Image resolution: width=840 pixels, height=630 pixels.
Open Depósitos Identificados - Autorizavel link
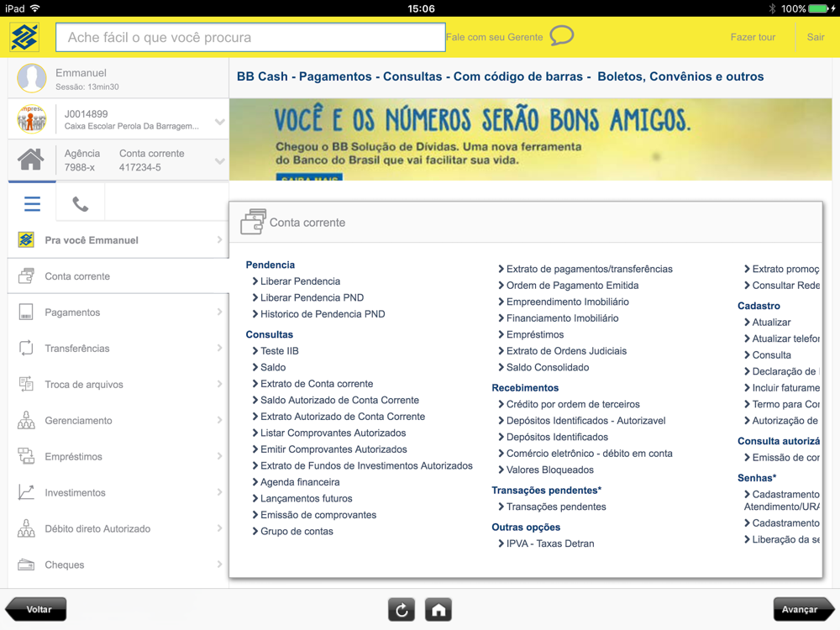585,421
